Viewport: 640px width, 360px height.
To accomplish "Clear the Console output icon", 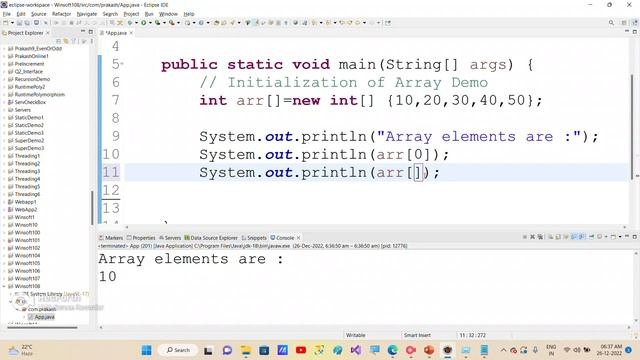I will click(551, 237).
